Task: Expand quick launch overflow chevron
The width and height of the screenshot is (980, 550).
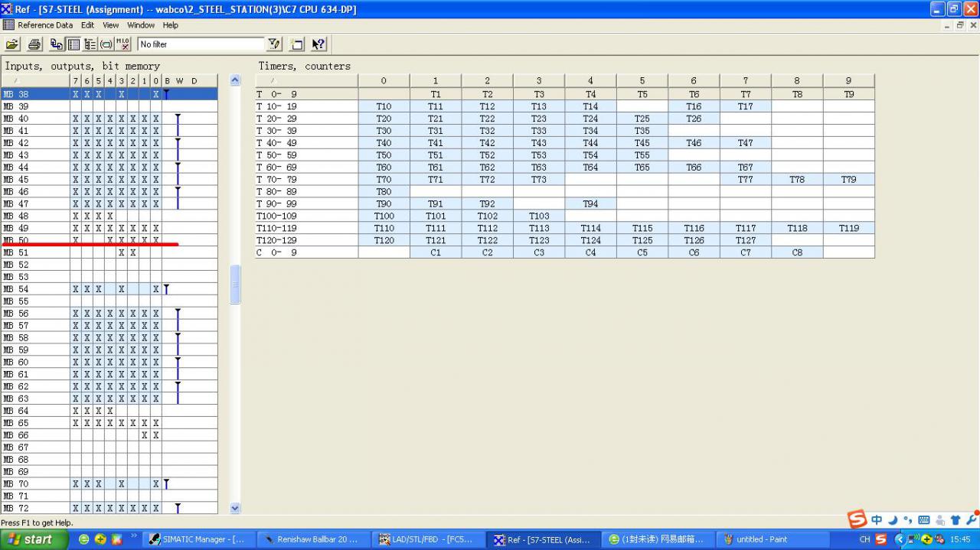Action: click(134, 537)
